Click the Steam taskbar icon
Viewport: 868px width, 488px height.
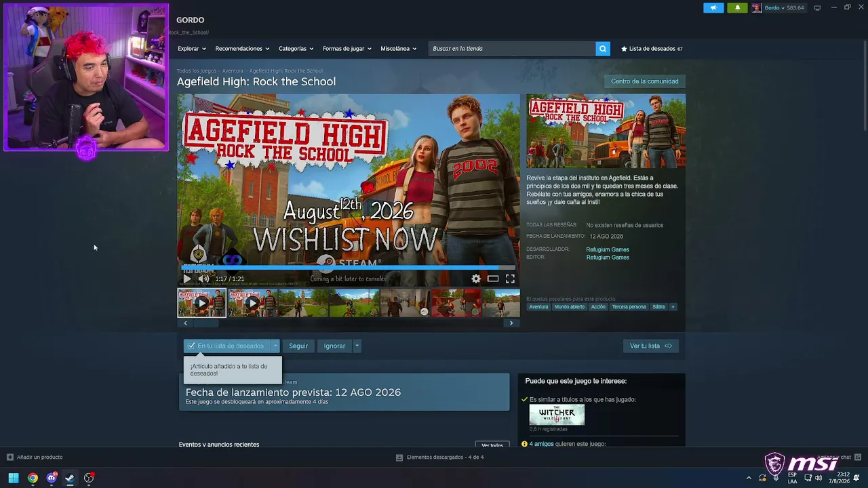[x=70, y=479]
